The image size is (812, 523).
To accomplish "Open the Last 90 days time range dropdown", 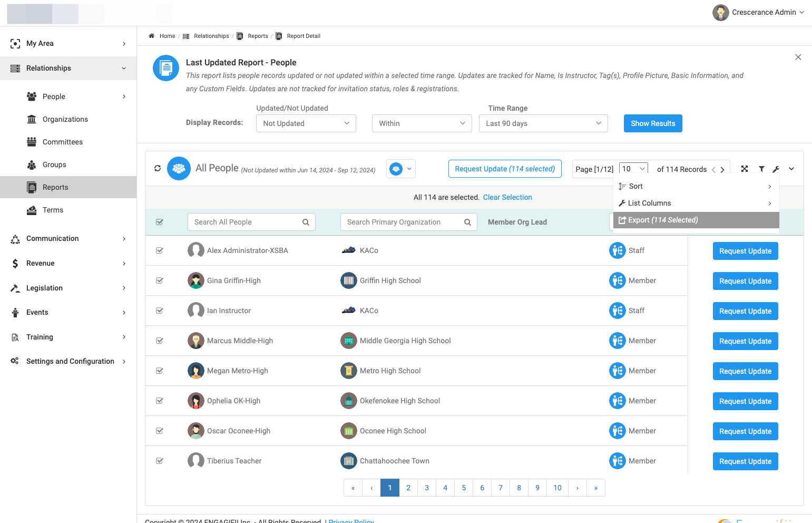I will point(543,123).
